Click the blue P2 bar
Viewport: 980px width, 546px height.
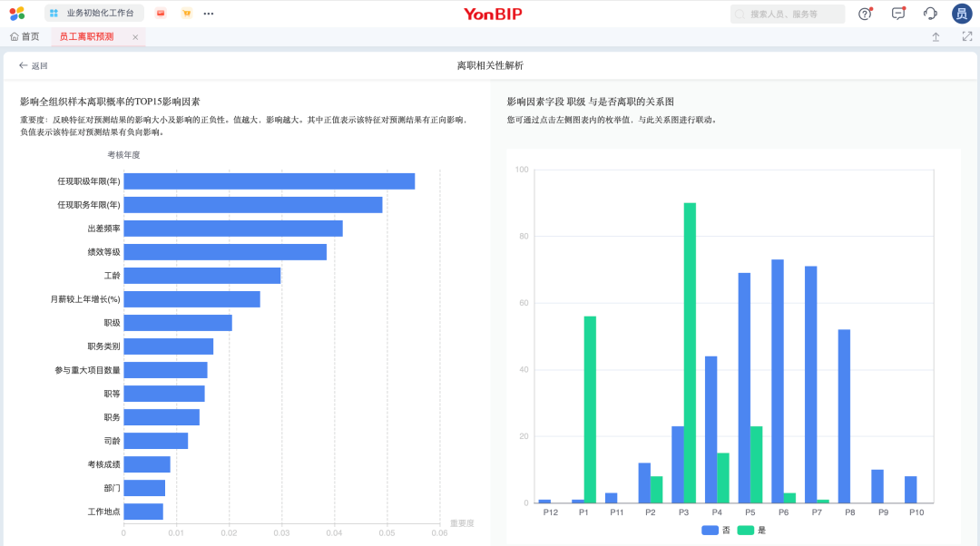pyautogui.click(x=644, y=483)
